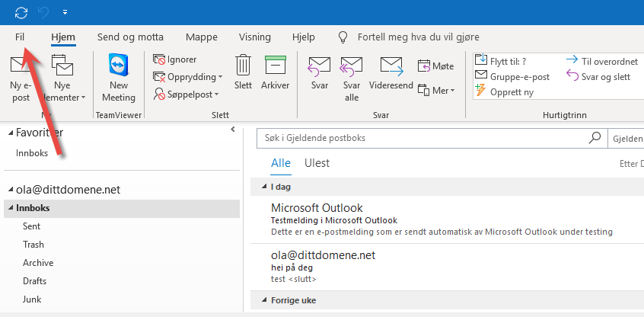The image size is (644, 317).
Task: Open the Trash folder
Action: (33, 244)
